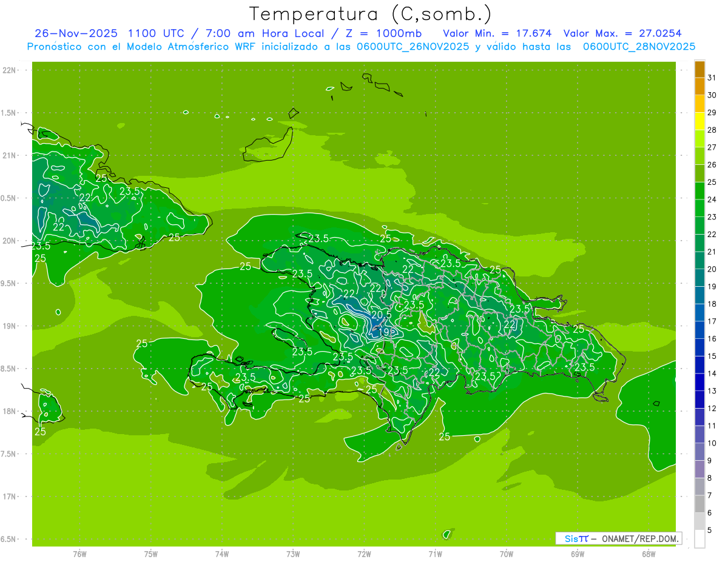Screen dimensions: 728x562
Task: Pick the gray legend swatch between 6 and 7
Action: (x=699, y=504)
